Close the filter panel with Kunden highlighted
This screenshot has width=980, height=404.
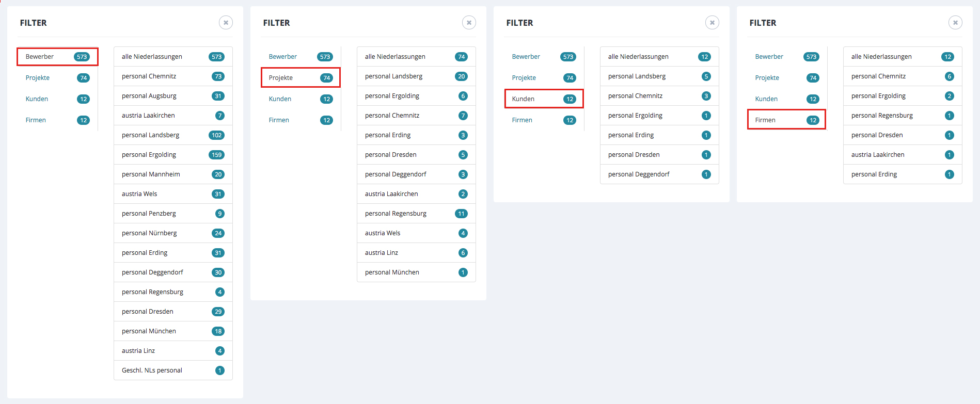(712, 23)
